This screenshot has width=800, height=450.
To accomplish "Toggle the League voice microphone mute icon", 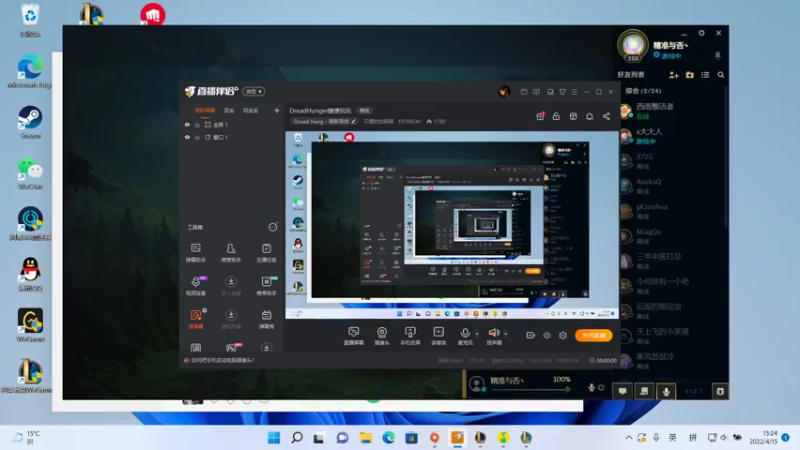I will coord(591,388).
